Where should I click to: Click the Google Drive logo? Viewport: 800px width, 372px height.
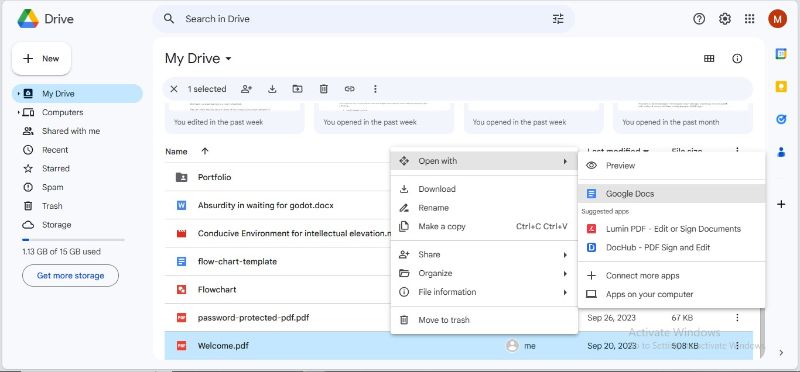coord(29,19)
